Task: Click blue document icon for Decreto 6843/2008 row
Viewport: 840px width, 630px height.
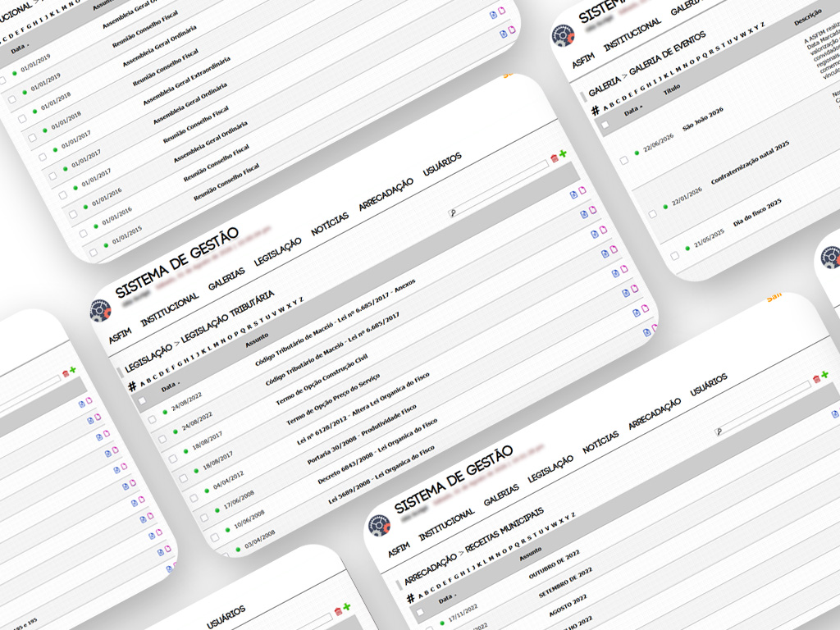Action: 637,313
